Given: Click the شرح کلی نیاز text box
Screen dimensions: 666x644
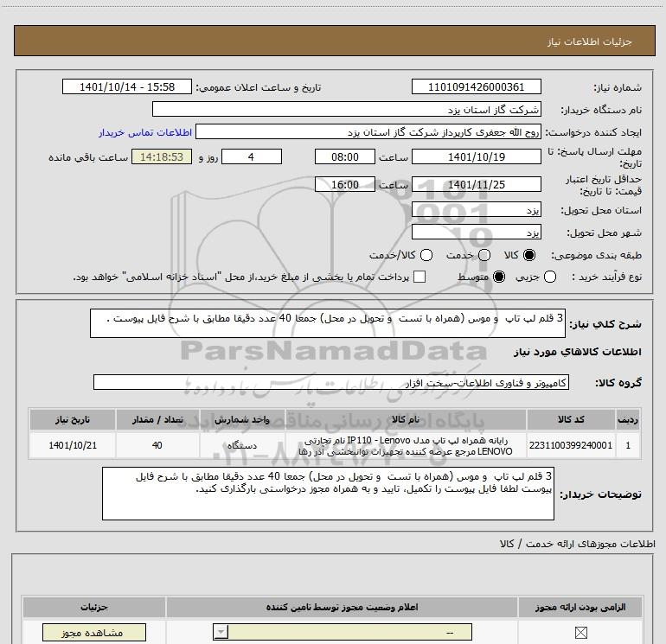Looking at the screenshot, I should [x=328, y=323].
